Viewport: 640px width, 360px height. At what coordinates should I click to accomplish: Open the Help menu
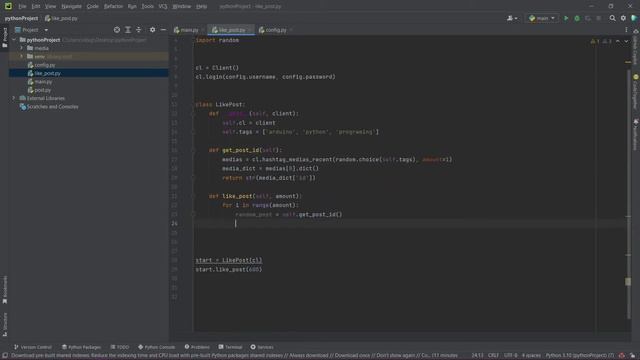(201, 7)
